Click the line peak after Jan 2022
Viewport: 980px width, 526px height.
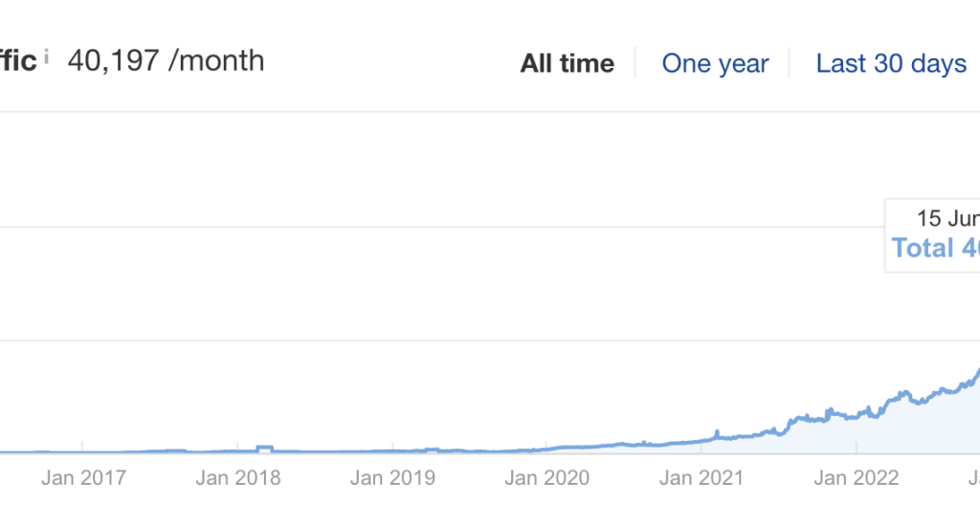coord(903,392)
